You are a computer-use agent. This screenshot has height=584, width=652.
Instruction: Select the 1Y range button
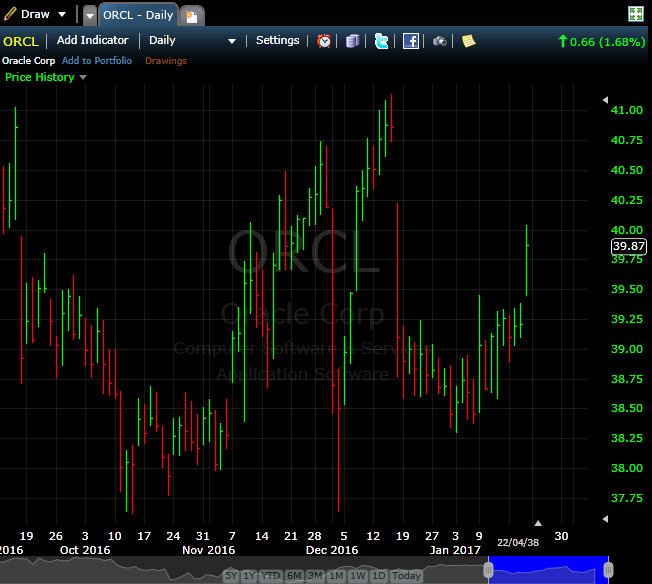click(x=249, y=576)
